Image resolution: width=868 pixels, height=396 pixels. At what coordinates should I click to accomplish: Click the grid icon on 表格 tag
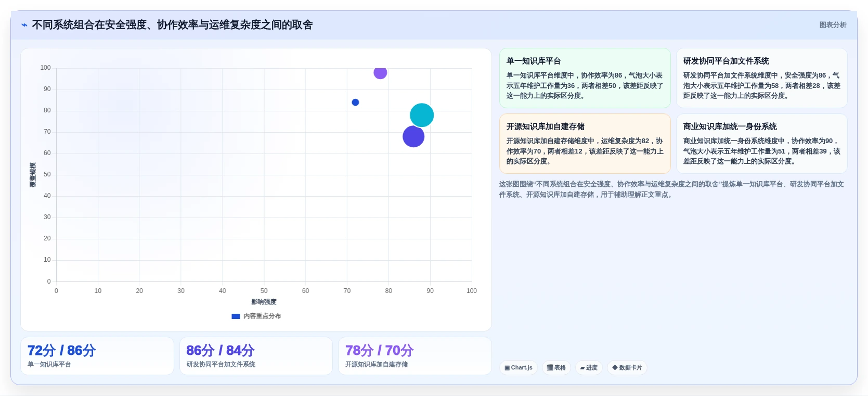coord(550,368)
